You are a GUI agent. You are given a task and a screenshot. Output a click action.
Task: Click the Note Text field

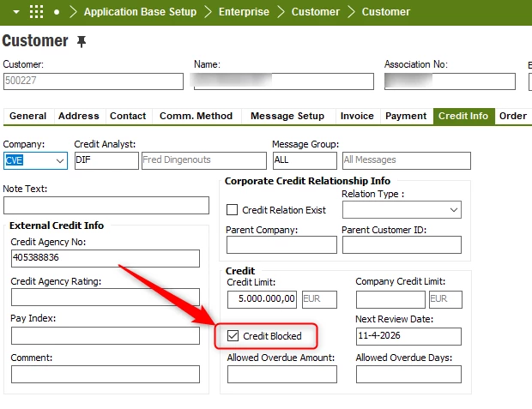(x=106, y=205)
